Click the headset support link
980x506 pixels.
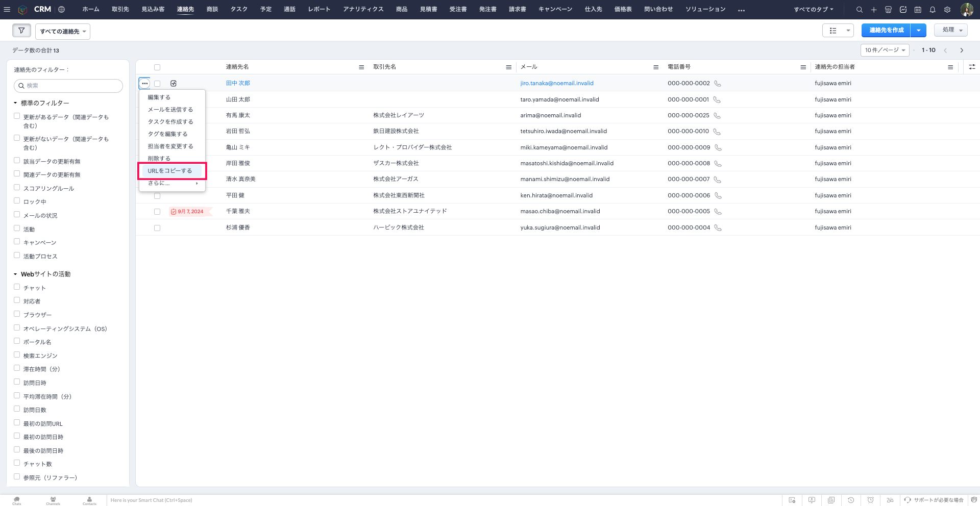(x=934, y=500)
